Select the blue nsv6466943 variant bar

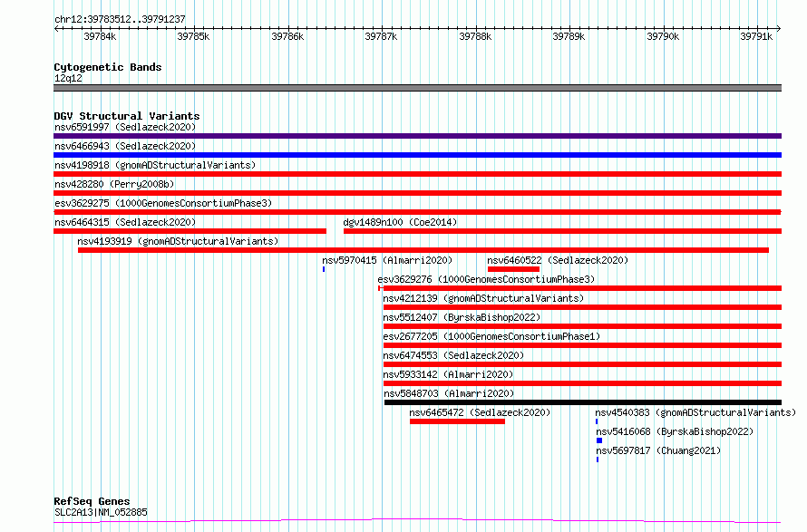(x=417, y=155)
